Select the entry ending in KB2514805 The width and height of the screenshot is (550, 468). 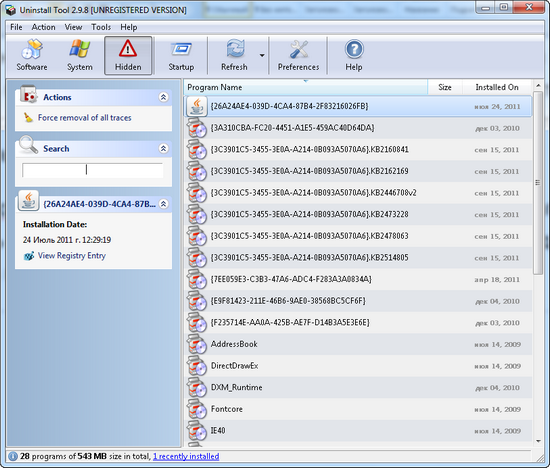click(358, 258)
